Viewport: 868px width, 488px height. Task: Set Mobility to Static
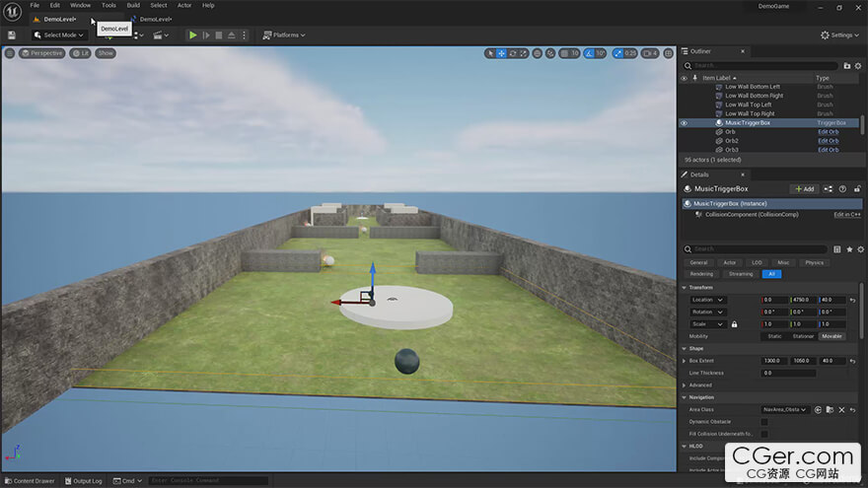tap(774, 336)
